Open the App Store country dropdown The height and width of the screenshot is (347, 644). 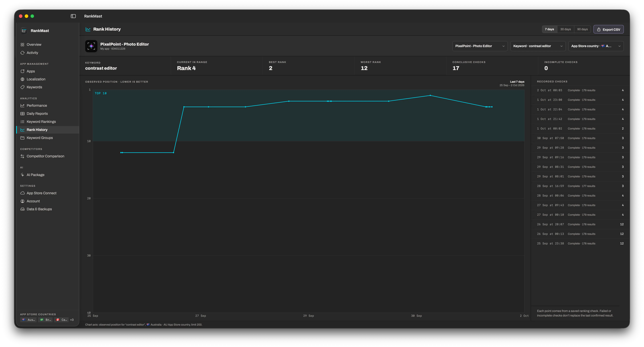click(x=596, y=46)
